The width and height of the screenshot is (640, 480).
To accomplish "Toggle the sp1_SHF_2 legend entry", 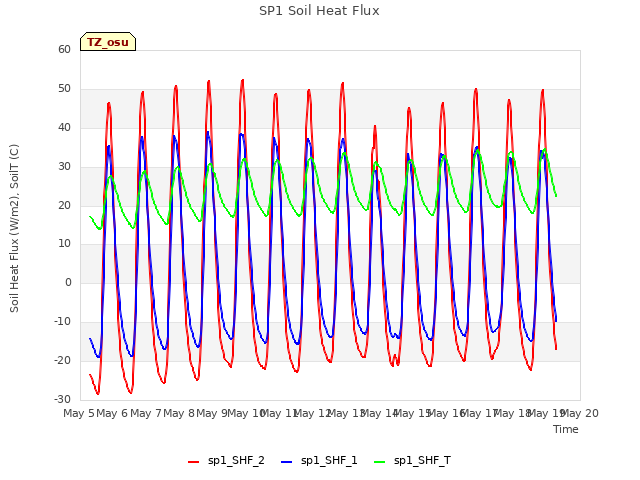I will (x=226, y=461).
